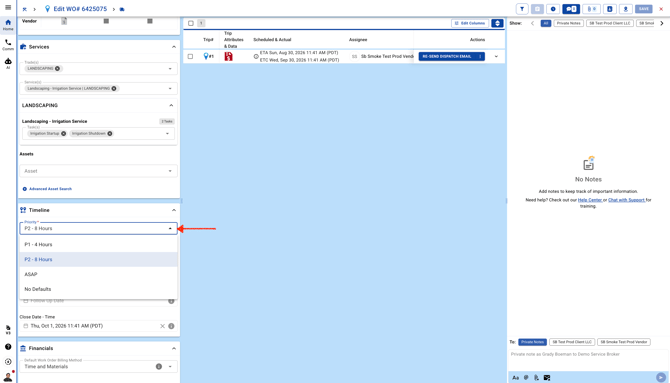Open the assigned person icon in toolbar
This screenshot has height=383, width=670.
pos(626,9)
